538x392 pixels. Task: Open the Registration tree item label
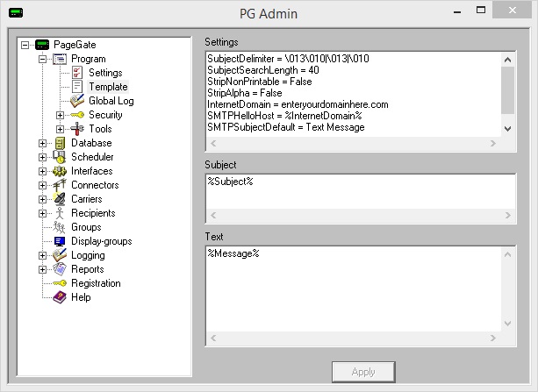[x=96, y=283]
